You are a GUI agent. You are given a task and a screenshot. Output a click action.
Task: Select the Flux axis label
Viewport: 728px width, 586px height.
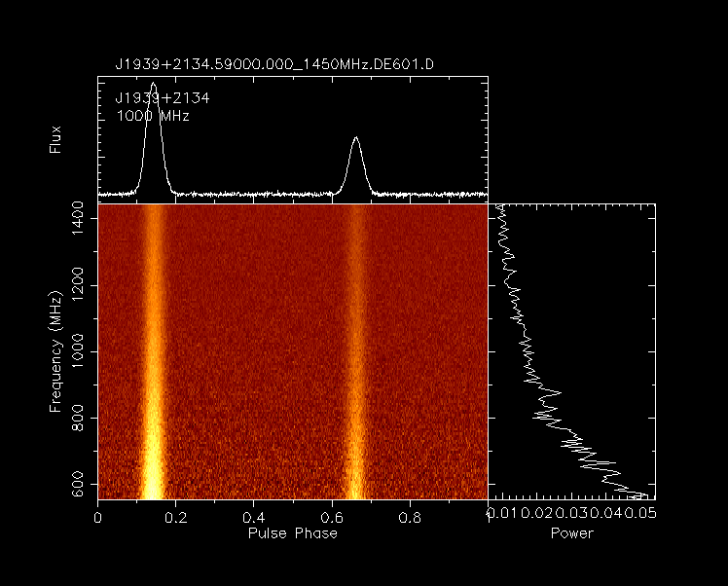(x=55, y=139)
